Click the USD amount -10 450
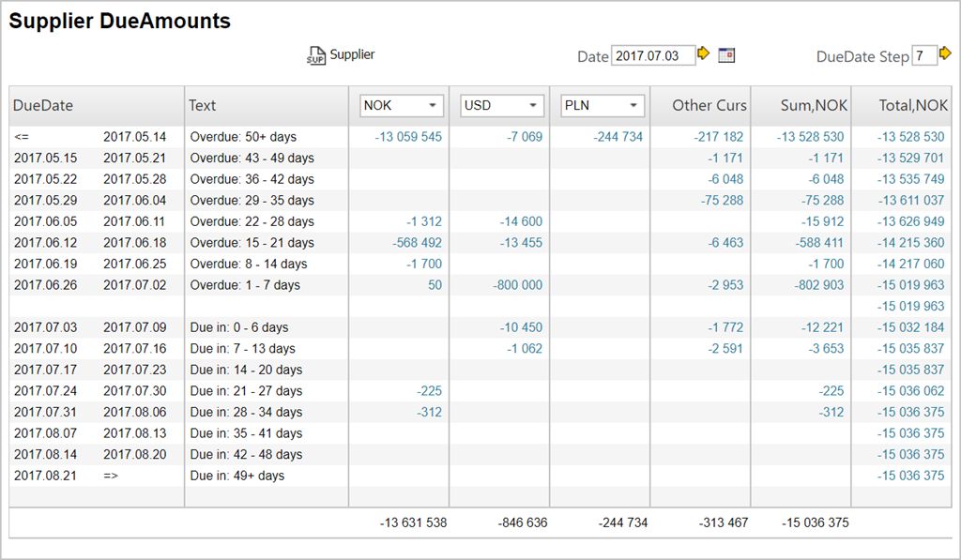Image resolution: width=961 pixels, height=560 pixels. pos(521,327)
